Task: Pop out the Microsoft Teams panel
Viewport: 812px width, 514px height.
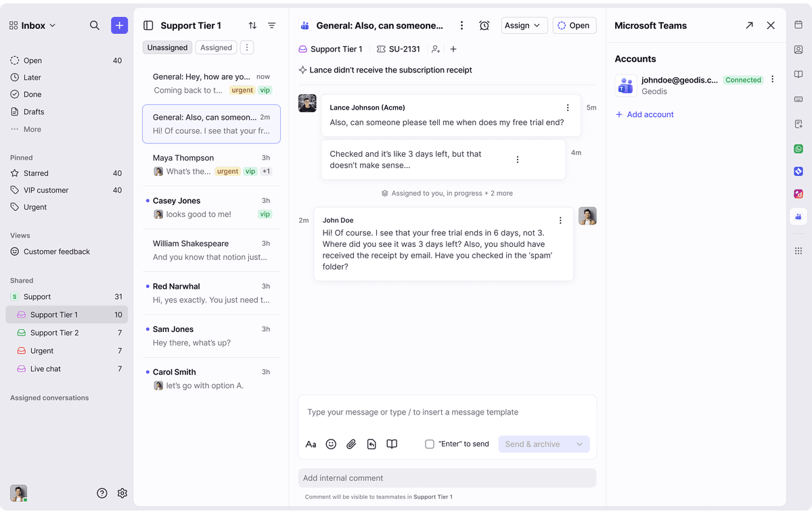Action: pyautogui.click(x=749, y=26)
